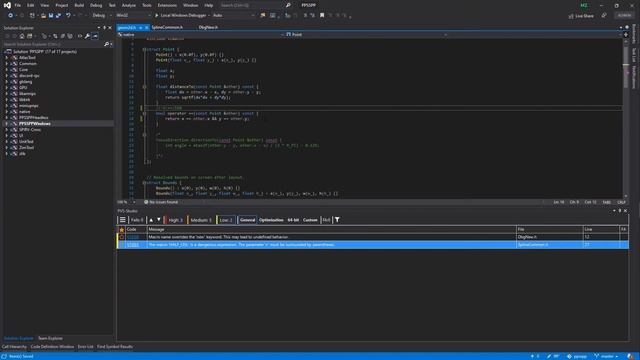Click the master branch indicator in status bar
The height and width of the screenshot is (360, 640).
click(x=607, y=356)
